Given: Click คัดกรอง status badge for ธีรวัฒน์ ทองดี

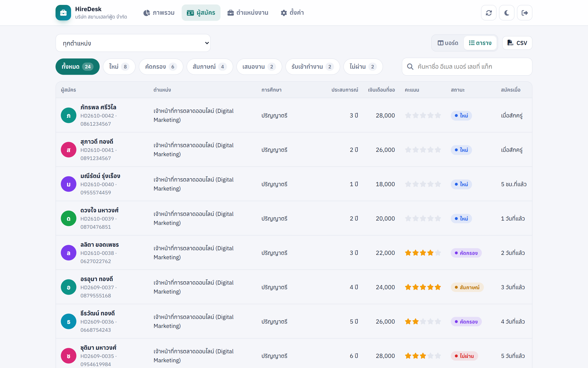Looking at the screenshot, I should [x=466, y=322].
